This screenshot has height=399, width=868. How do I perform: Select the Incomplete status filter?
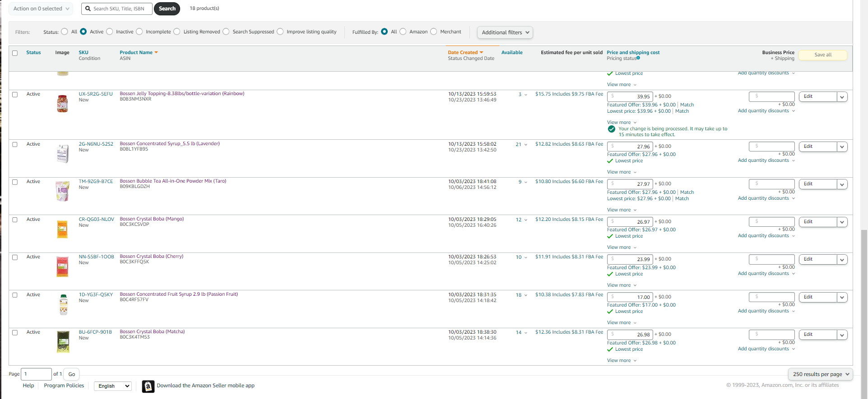(139, 32)
